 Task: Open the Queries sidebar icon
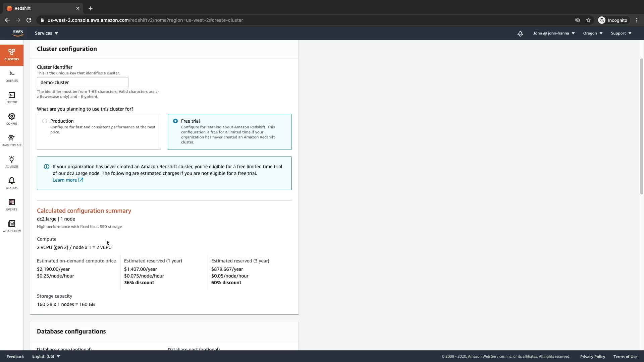[x=12, y=76]
